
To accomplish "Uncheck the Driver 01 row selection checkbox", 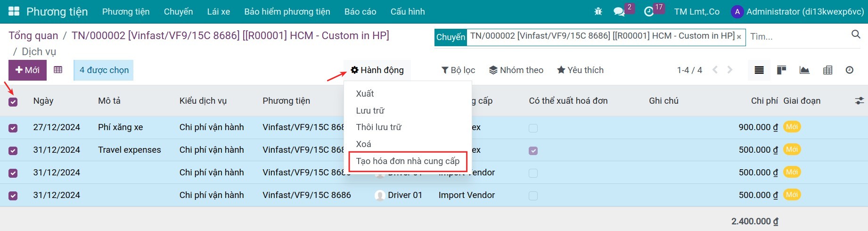I will tap(13, 196).
